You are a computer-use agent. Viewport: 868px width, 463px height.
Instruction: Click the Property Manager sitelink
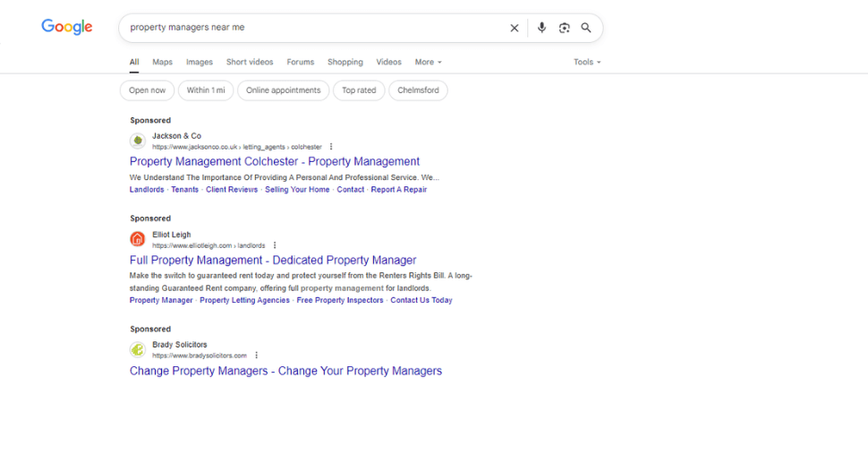click(x=161, y=300)
